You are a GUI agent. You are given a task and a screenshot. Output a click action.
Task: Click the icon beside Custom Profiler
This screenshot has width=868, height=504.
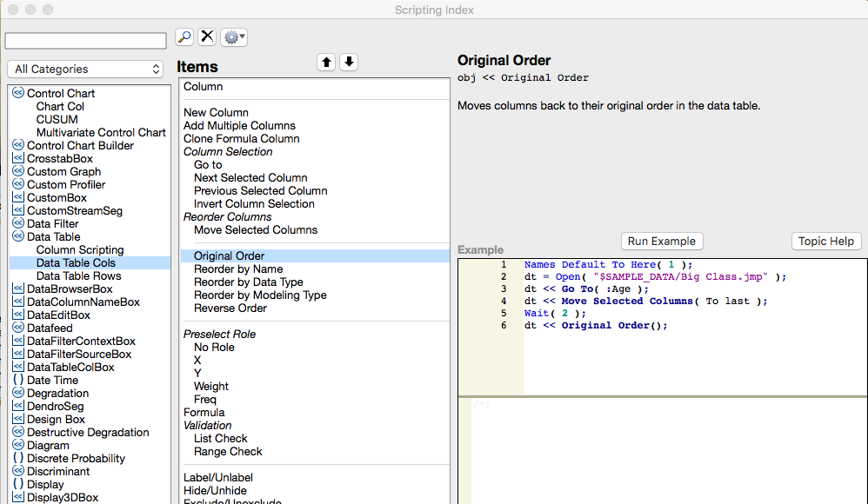(x=18, y=184)
